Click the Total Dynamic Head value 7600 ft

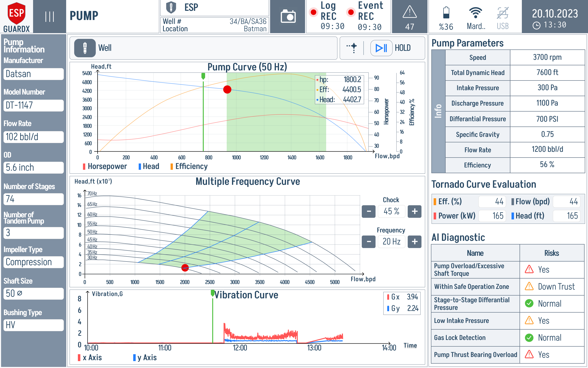pos(547,72)
